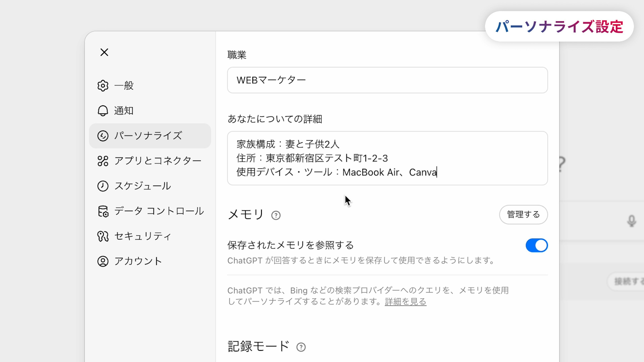Open the 一般 settings tab
644x362 pixels.
point(124,86)
